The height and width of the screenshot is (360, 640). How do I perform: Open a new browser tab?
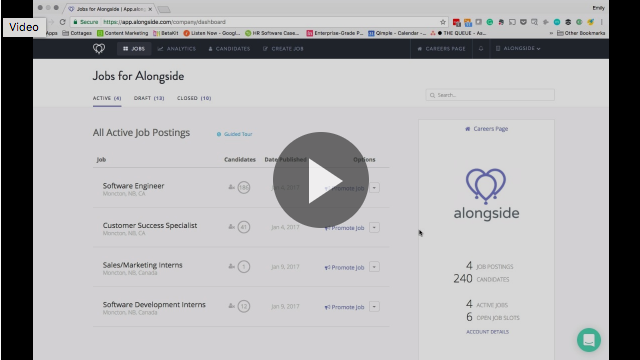pyautogui.click(x=164, y=9)
